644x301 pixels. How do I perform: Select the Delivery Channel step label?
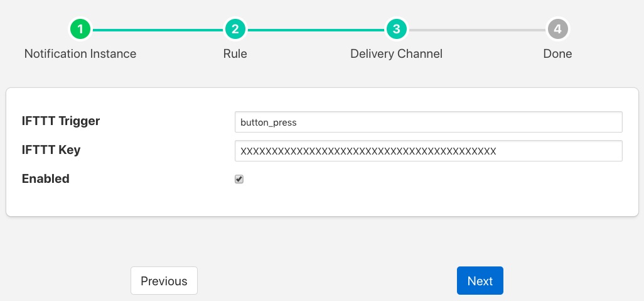pyautogui.click(x=396, y=53)
